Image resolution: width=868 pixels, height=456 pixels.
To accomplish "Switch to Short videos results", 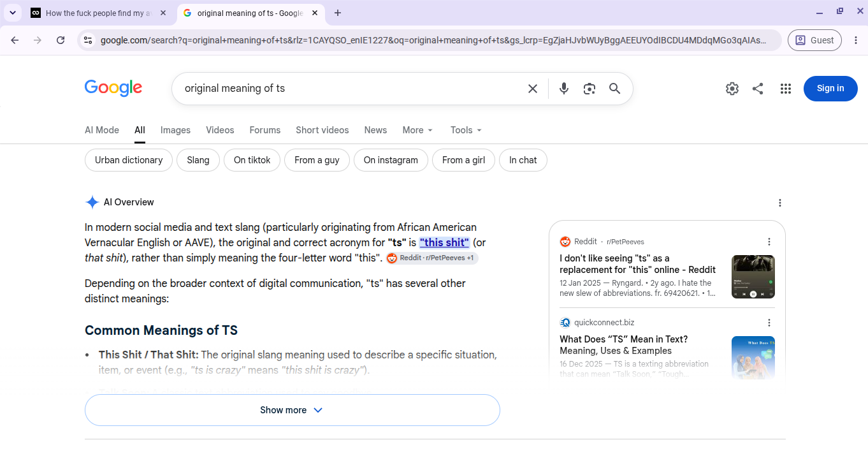I will 322,130.
